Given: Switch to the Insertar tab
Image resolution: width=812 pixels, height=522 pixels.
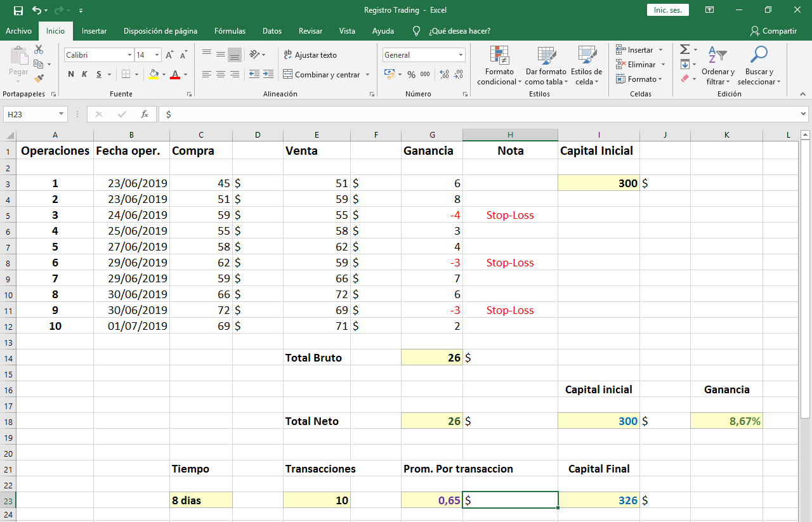Looking at the screenshot, I should pos(94,31).
